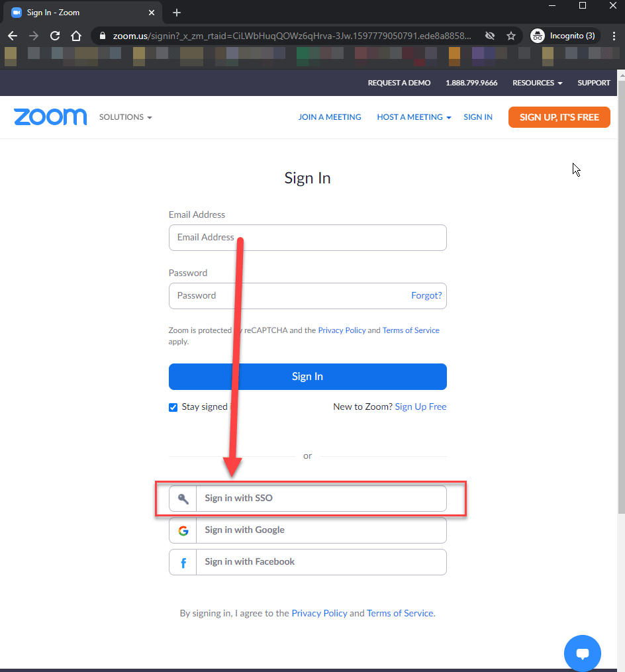Go to browser home page
Screen dimensions: 625x672
tap(76, 36)
